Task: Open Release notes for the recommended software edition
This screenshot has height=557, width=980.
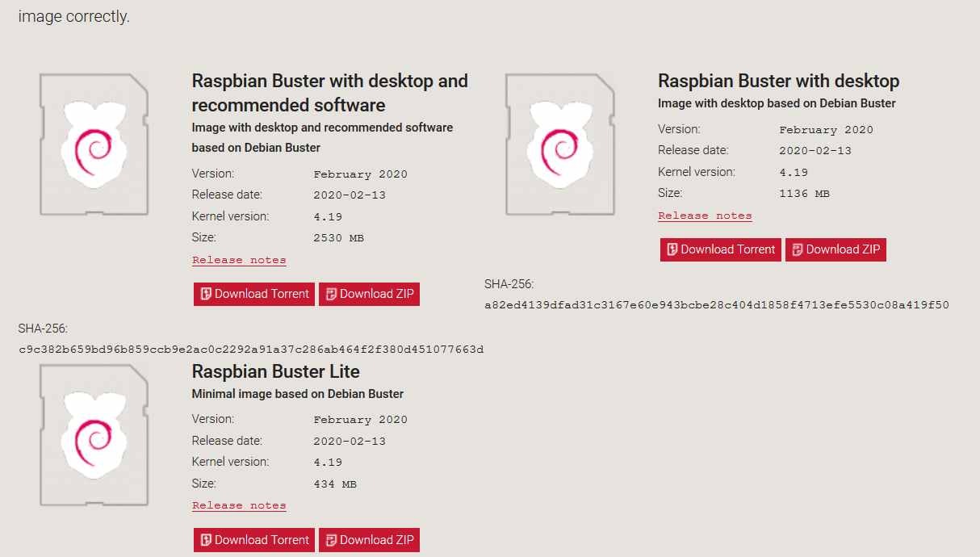Action: click(x=239, y=259)
